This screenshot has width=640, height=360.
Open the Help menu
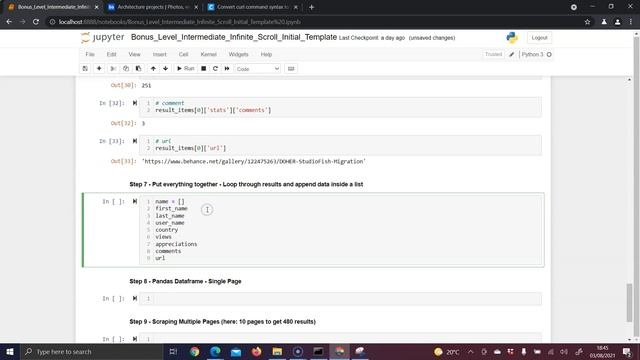pos(266,54)
